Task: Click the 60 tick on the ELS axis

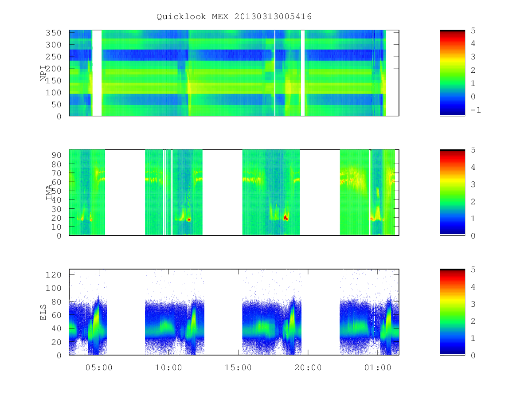Action: (x=56, y=315)
